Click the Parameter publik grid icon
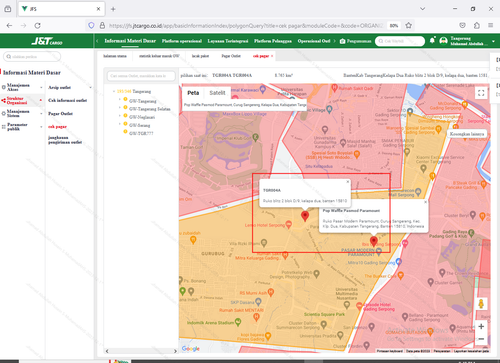The image size is (500, 363). point(3,127)
